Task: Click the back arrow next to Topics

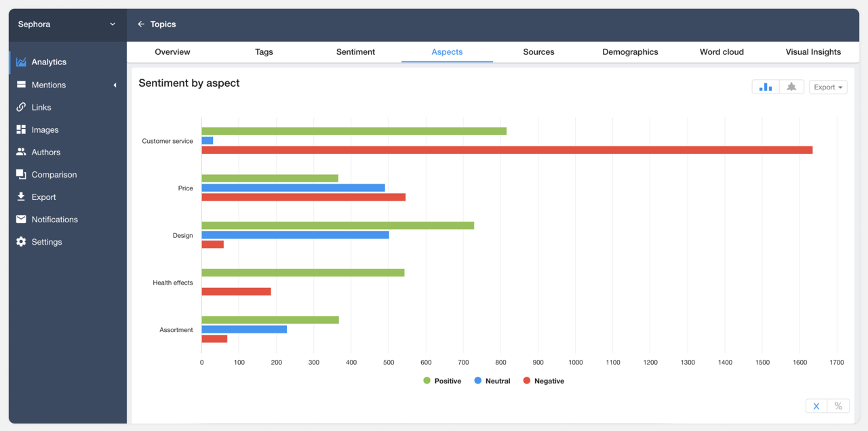Action: pos(141,24)
